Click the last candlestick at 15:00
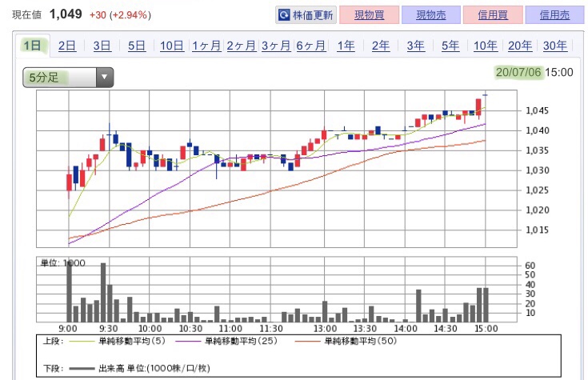588x380 pixels. coord(486,95)
